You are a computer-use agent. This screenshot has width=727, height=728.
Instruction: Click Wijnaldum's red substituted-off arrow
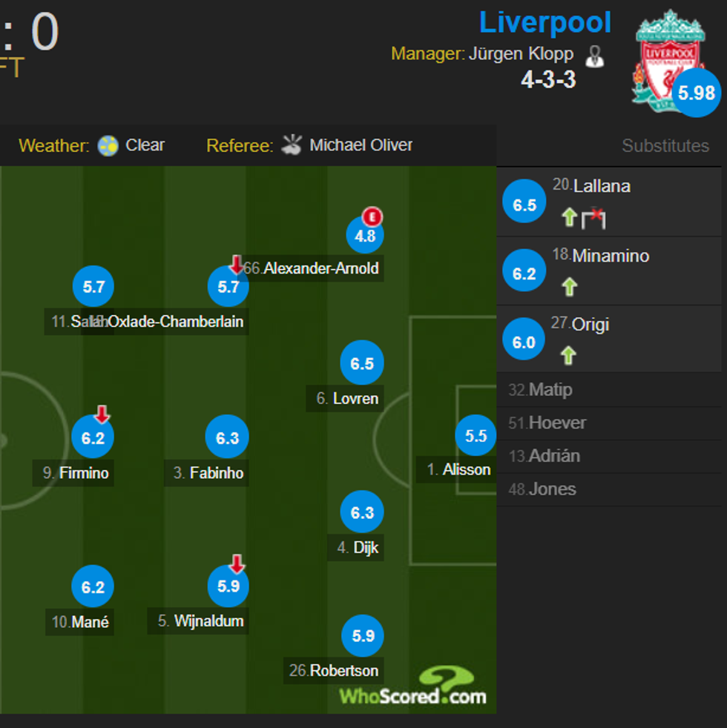[237, 563]
